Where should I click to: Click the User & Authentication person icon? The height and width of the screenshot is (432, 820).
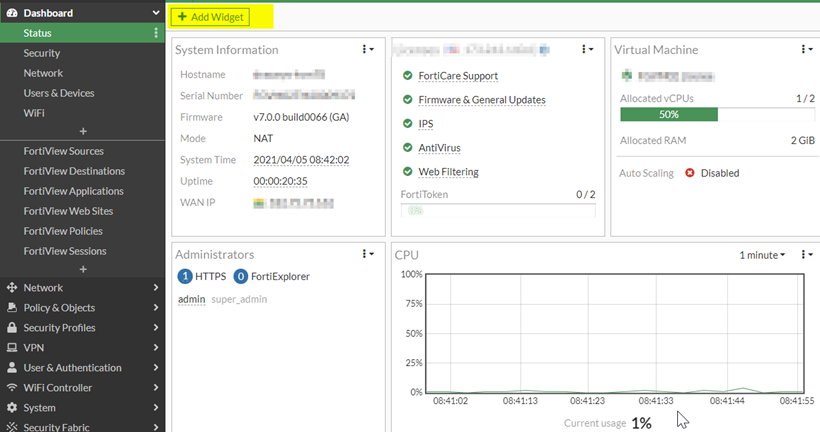(12, 368)
